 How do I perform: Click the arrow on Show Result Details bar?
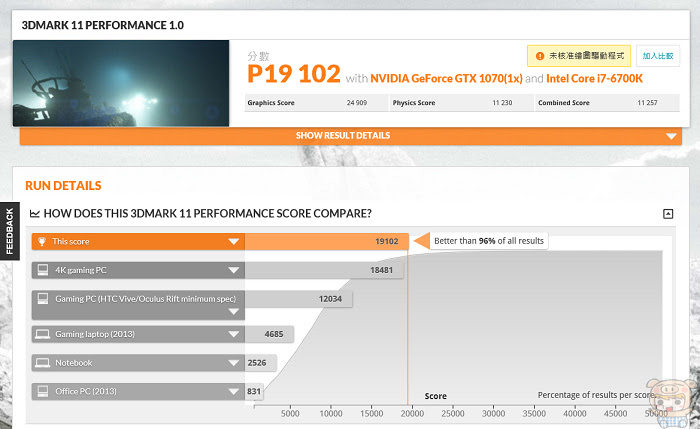(x=671, y=136)
